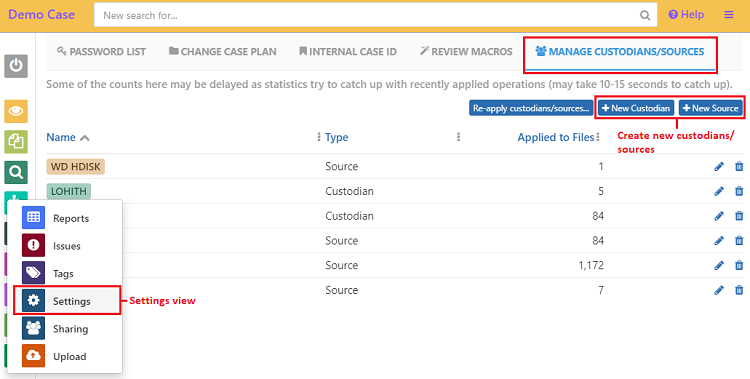Open the green documents icon in sidebar

16,142
